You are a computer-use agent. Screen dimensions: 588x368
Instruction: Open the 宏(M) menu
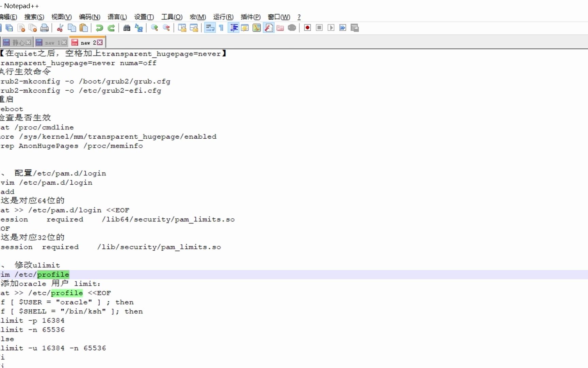198,17
